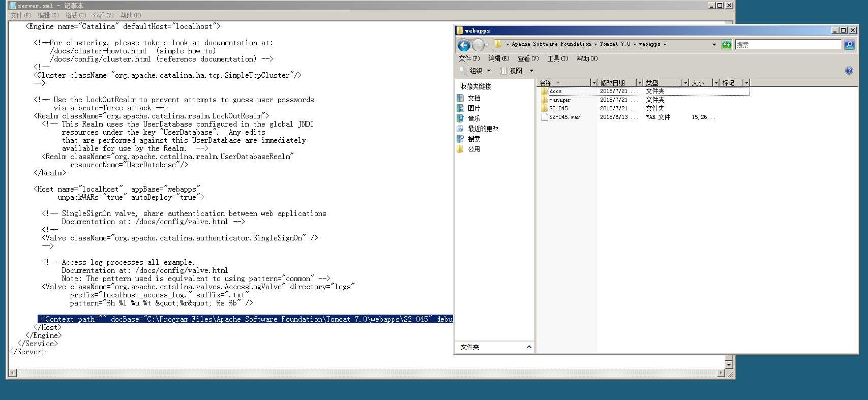Click Notepad horizontal scrollbar left arrow
Image resolution: width=868 pixels, height=400 pixels.
[13, 373]
